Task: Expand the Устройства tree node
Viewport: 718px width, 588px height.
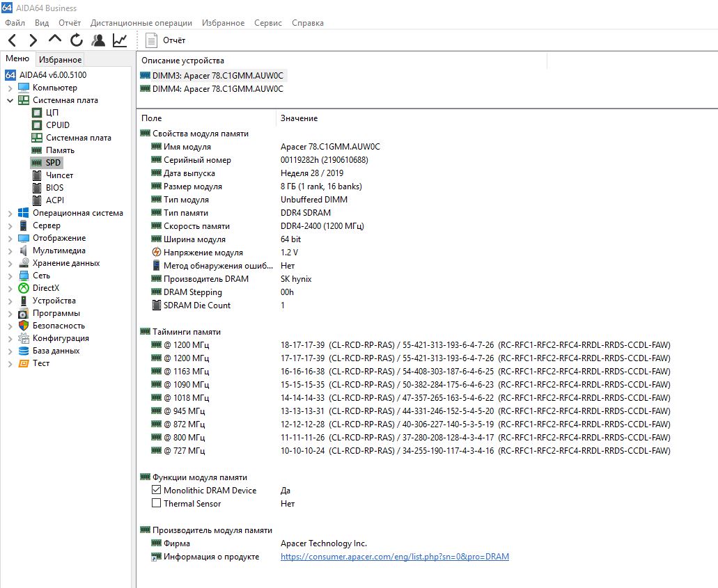Action: [10, 301]
